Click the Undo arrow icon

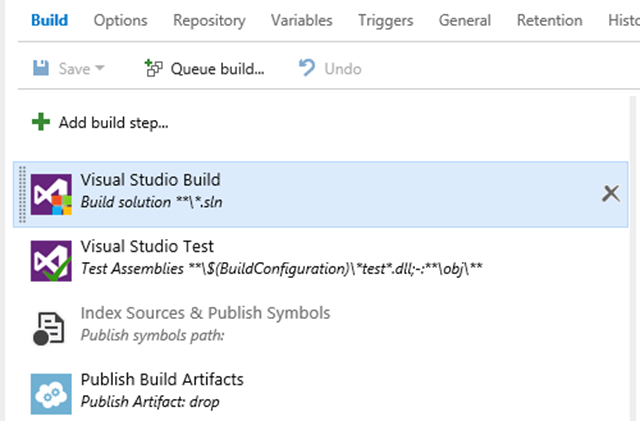click(307, 68)
